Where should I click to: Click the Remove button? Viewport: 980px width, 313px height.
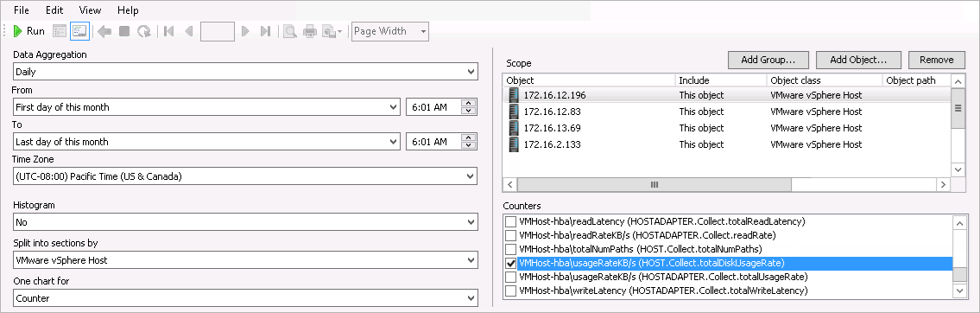pyautogui.click(x=936, y=61)
